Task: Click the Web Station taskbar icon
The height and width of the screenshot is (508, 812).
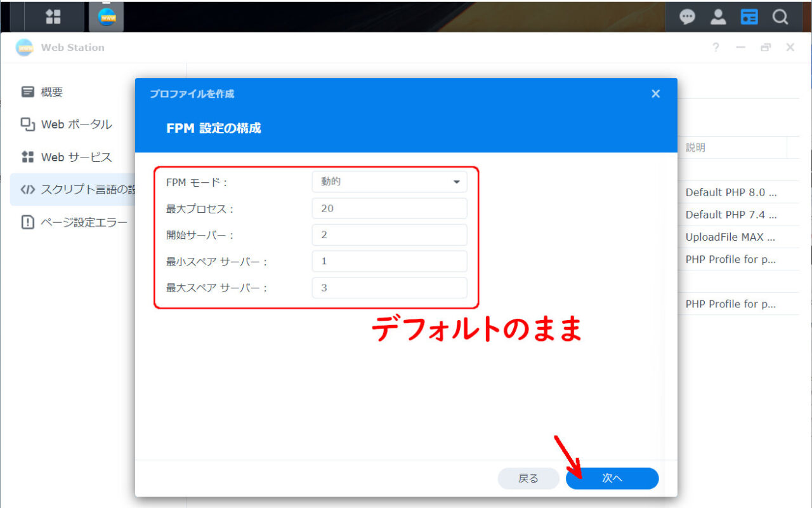Action: pos(107,17)
